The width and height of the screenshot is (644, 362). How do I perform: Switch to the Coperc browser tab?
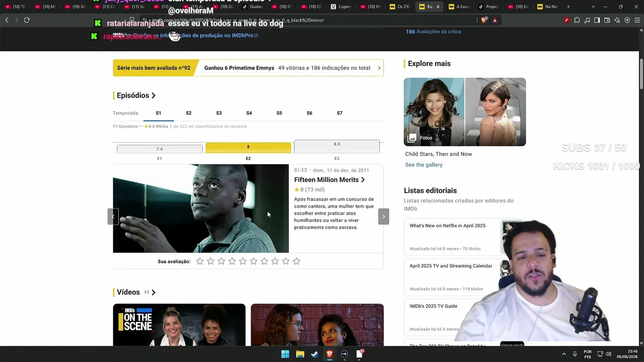click(x=342, y=7)
